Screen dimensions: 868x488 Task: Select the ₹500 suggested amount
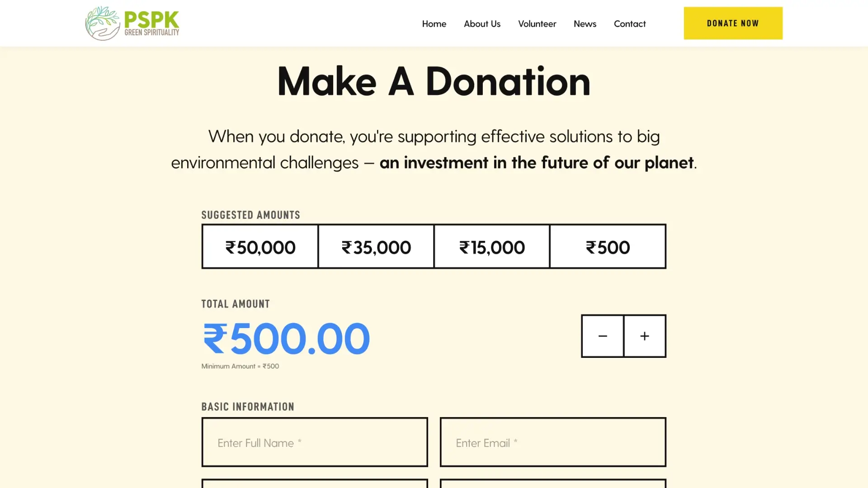pos(608,247)
